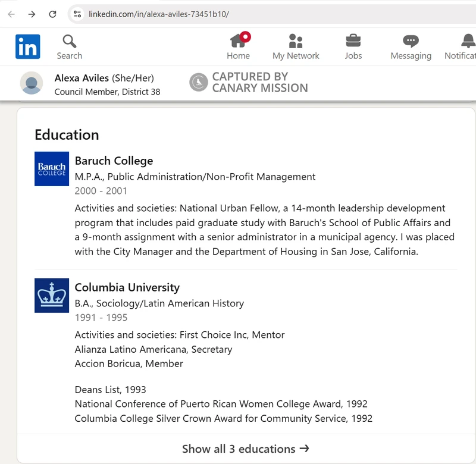Click the LinkedIn logo icon

coord(28,46)
